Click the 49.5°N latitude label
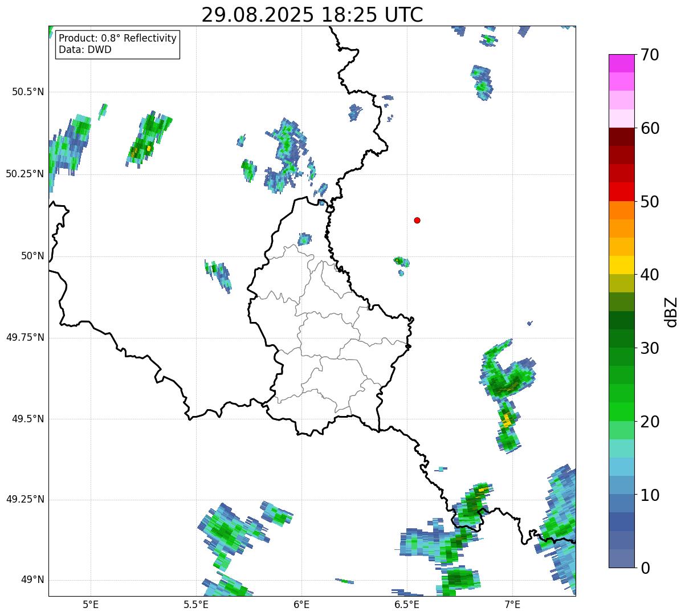The width and height of the screenshot is (685, 616). [x=28, y=419]
